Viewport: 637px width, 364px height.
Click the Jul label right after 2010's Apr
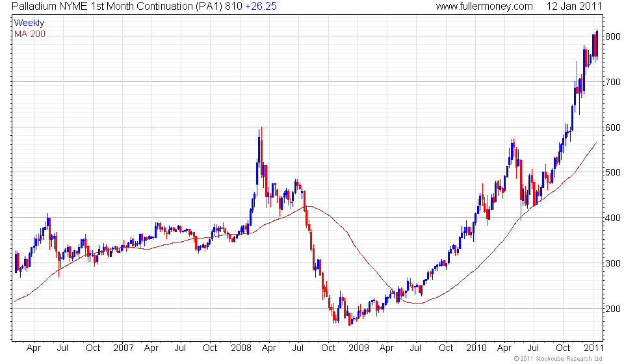pyautogui.click(x=533, y=348)
